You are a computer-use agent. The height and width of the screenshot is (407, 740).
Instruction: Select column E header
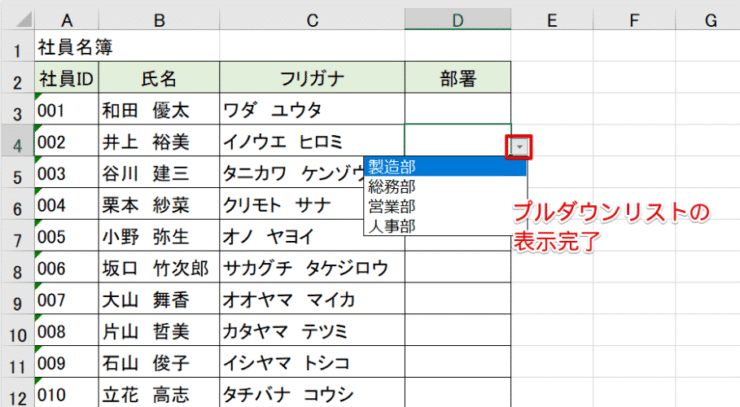coord(552,20)
